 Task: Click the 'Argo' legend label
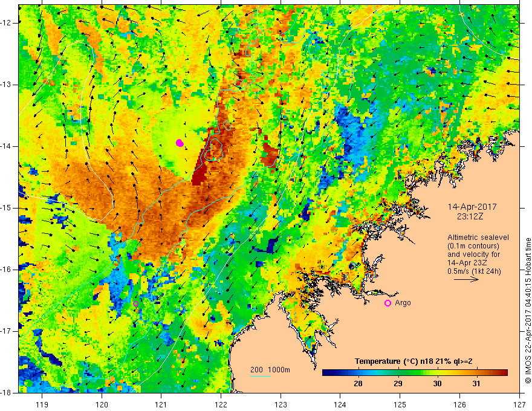tap(403, 303)
